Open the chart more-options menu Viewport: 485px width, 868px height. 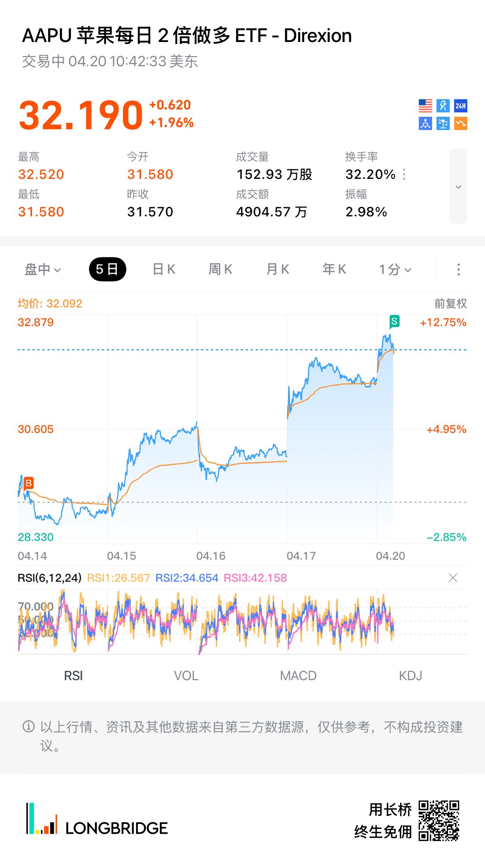(458, 269)
